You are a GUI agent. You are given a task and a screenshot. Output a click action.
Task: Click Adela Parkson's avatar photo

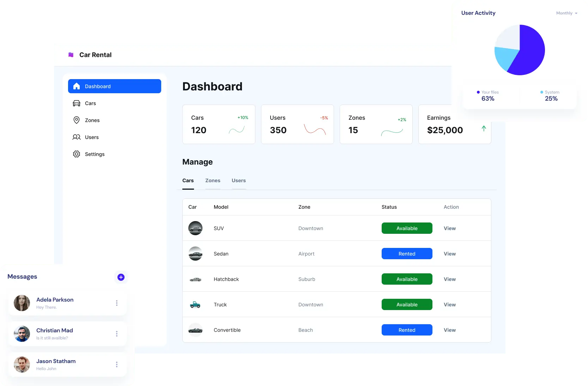coord(22,303)
